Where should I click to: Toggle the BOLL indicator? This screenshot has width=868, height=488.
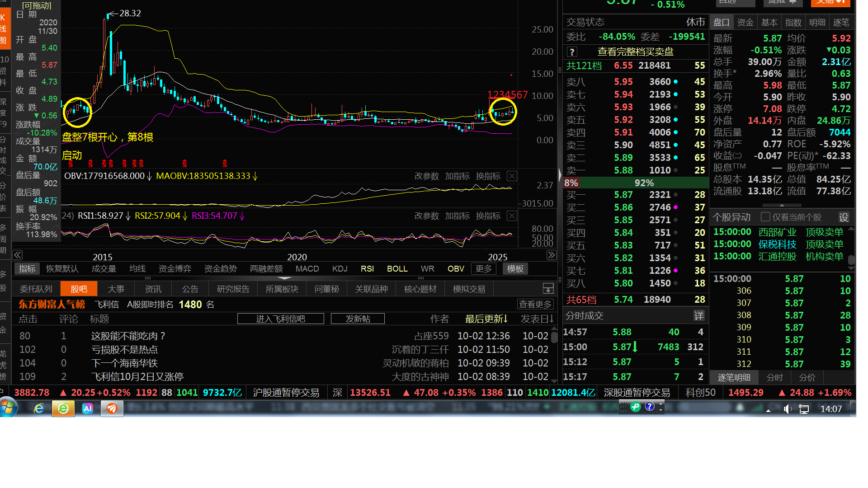click(x=397, y=269)
